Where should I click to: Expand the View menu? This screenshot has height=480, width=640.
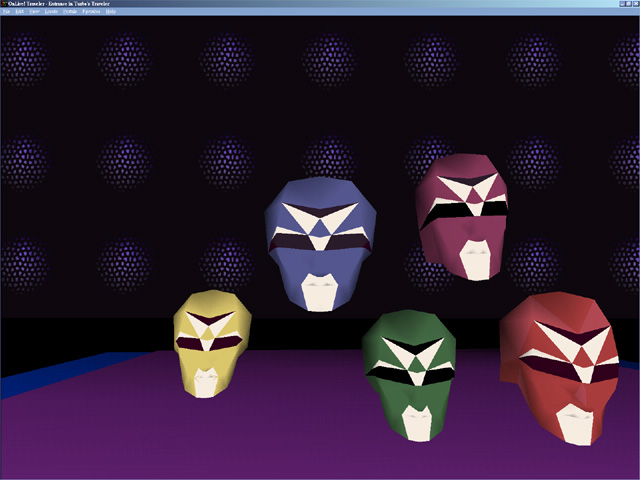[x=35, y=11]
